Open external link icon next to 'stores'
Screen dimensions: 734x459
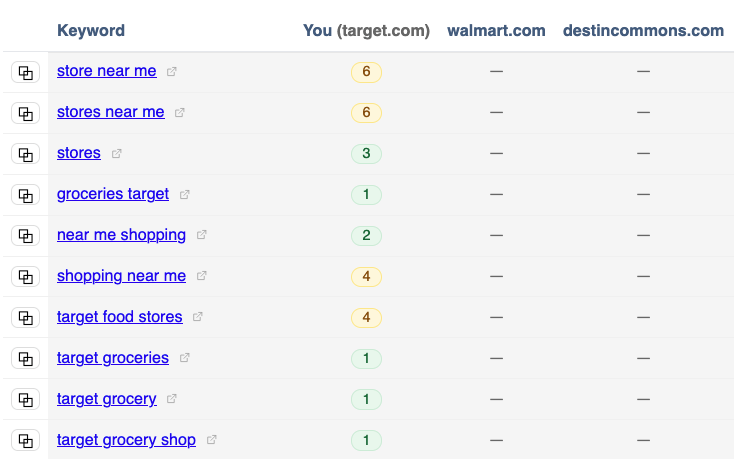click(117, 154)
